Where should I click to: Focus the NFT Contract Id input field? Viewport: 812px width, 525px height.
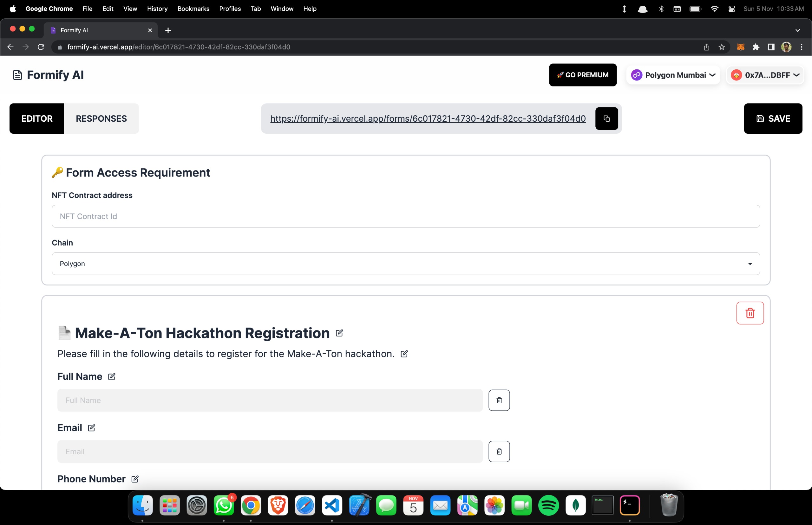[x=405, y=216]
